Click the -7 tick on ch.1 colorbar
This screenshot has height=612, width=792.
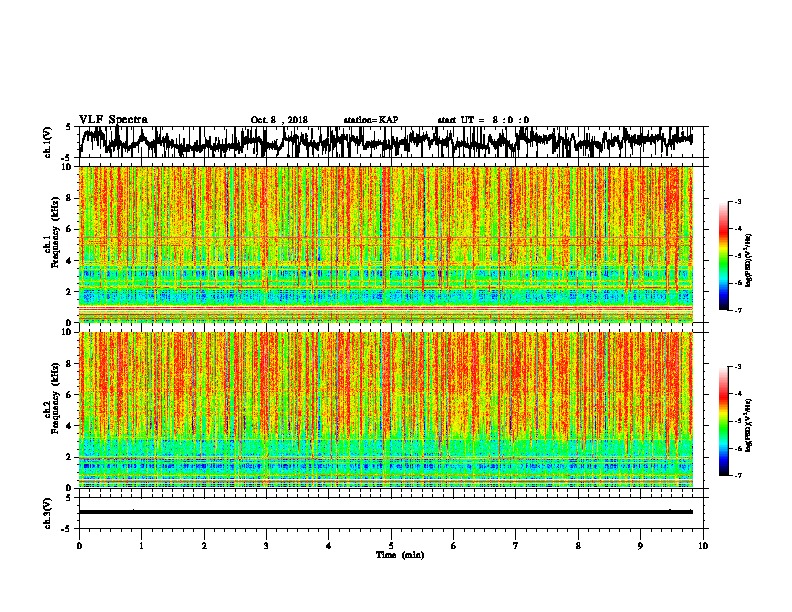[738, 310]
